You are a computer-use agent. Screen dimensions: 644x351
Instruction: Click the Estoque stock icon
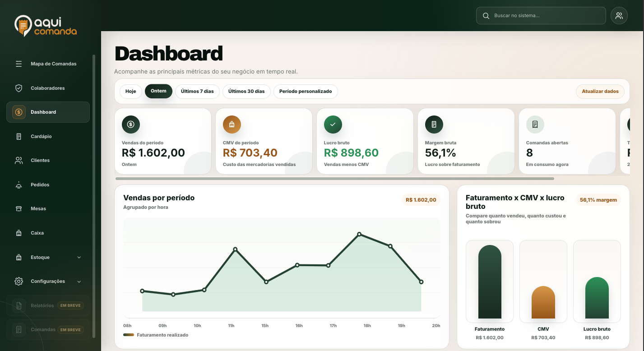[19, 257]
